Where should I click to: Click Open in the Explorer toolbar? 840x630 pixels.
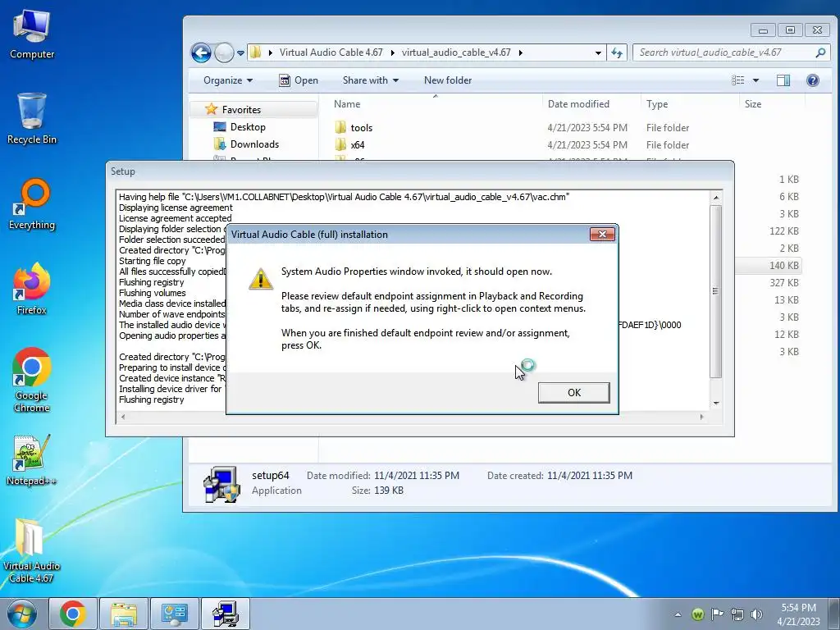click(x=299, y=80)
